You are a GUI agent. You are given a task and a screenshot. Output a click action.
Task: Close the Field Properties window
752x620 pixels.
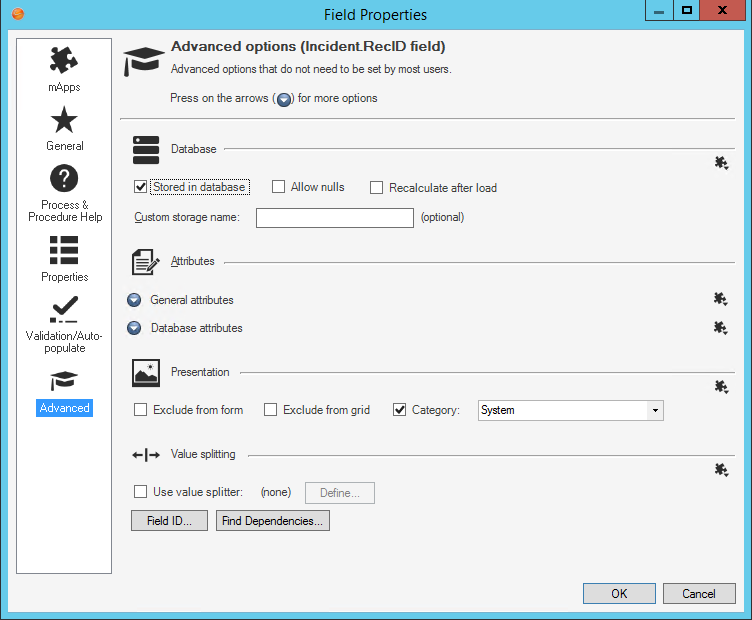[722, 11]
